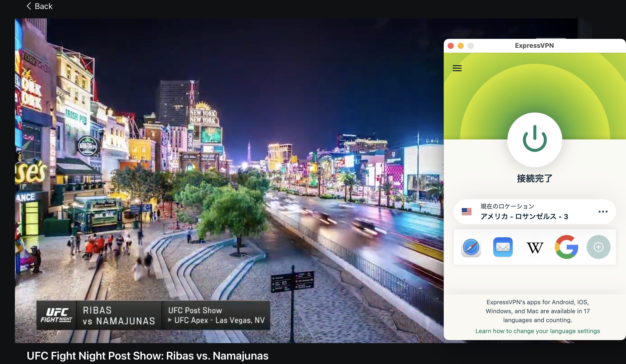Open location options three-dot menu
The height and width of the screenshot is (364, 626).
603,212
